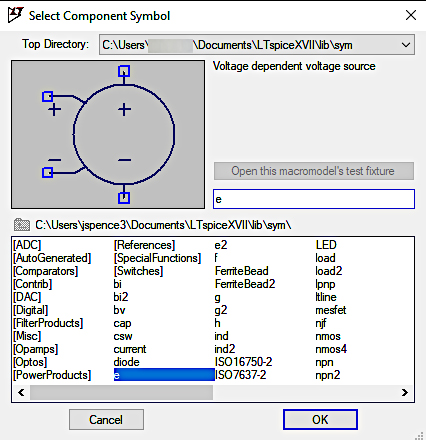
Task: Close the Select Component Symbol dialog
Action: (x=411, y=15)
